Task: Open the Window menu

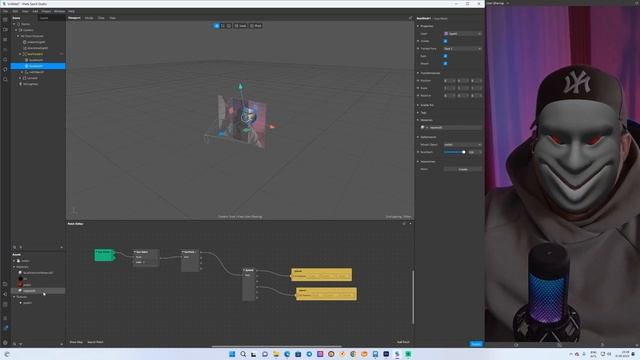Action: point(59,11)
